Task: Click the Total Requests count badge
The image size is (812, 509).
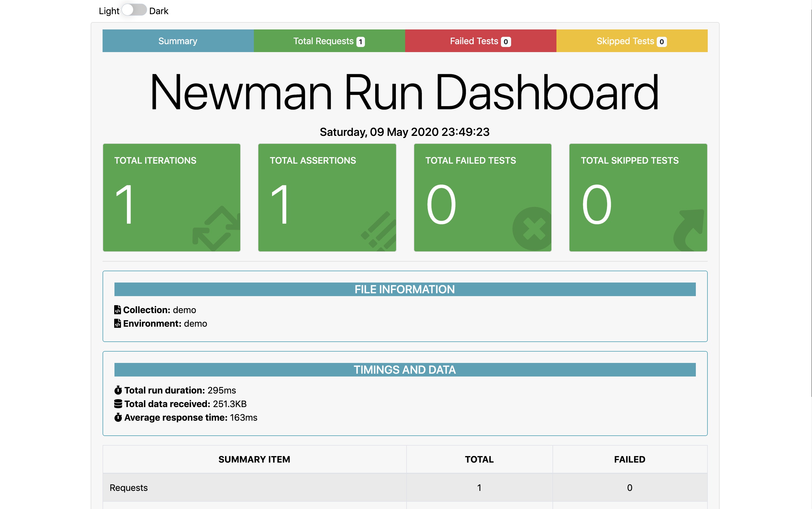Action: coord(360,42)
